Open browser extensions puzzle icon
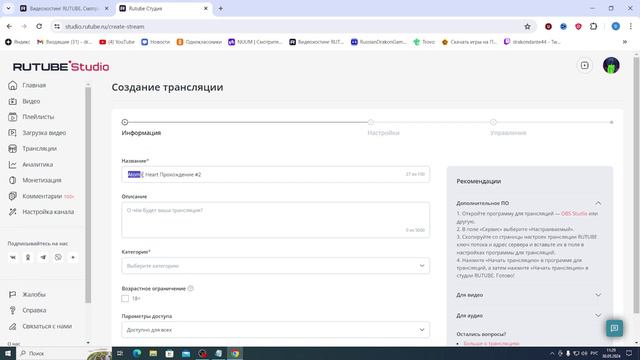This screenshot has width=640, height=360. click(x=593, y=27)
